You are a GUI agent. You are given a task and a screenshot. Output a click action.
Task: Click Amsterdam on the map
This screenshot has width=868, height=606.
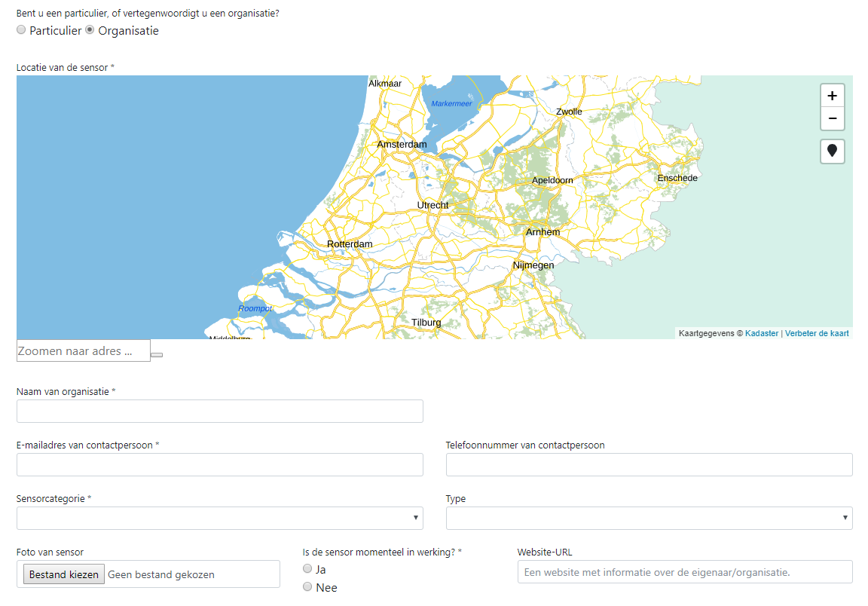(x=402, y=145)
